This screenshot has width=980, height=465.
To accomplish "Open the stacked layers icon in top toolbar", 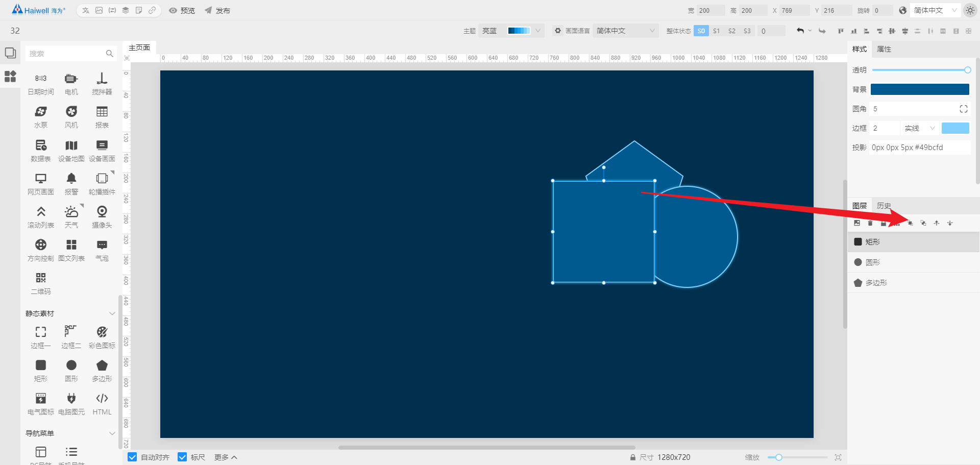I will point(126,10).
